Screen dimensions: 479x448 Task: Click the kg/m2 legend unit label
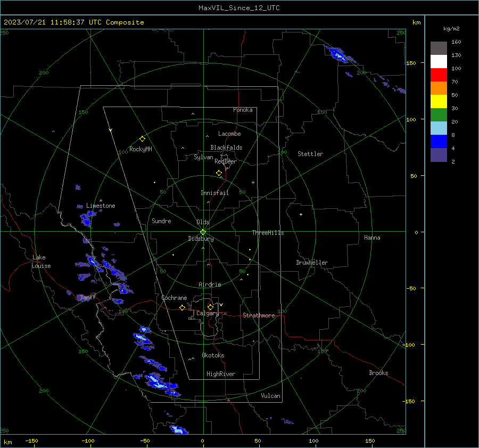tap(451, 29)
